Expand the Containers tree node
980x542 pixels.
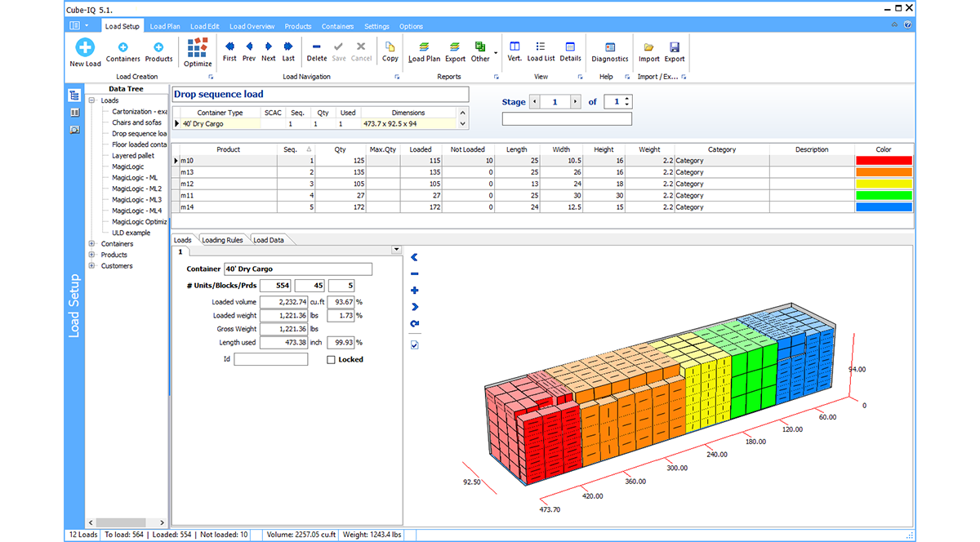(91, 244)
